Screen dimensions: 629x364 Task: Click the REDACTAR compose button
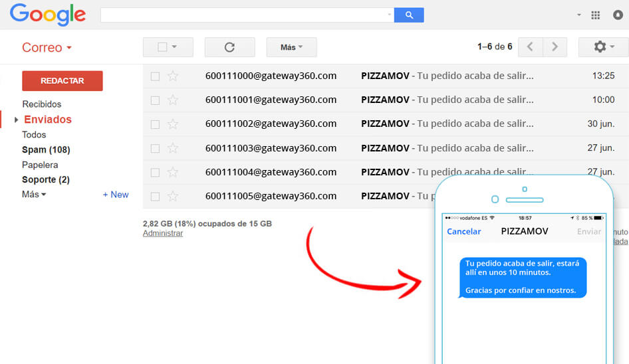click(x=63, y=80)
